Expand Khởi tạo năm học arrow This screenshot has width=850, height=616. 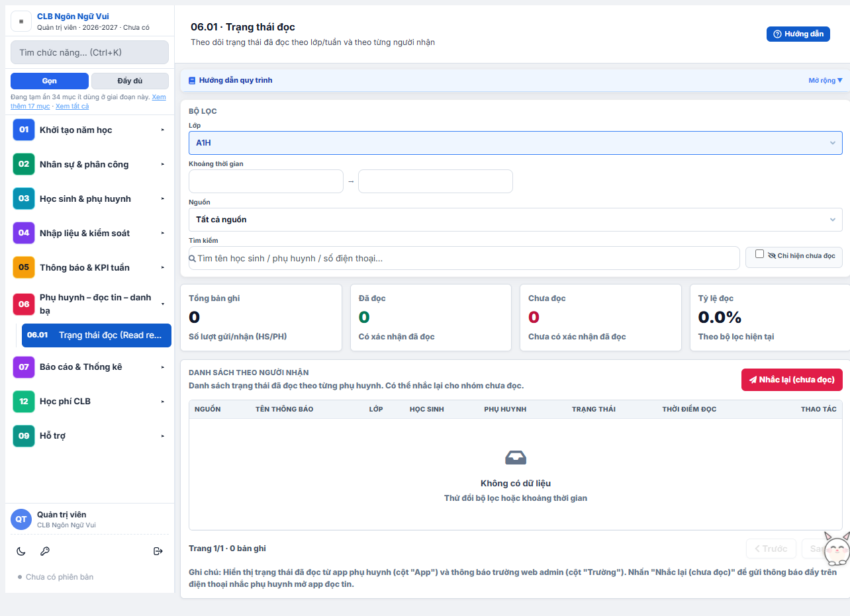pos(162,130)
